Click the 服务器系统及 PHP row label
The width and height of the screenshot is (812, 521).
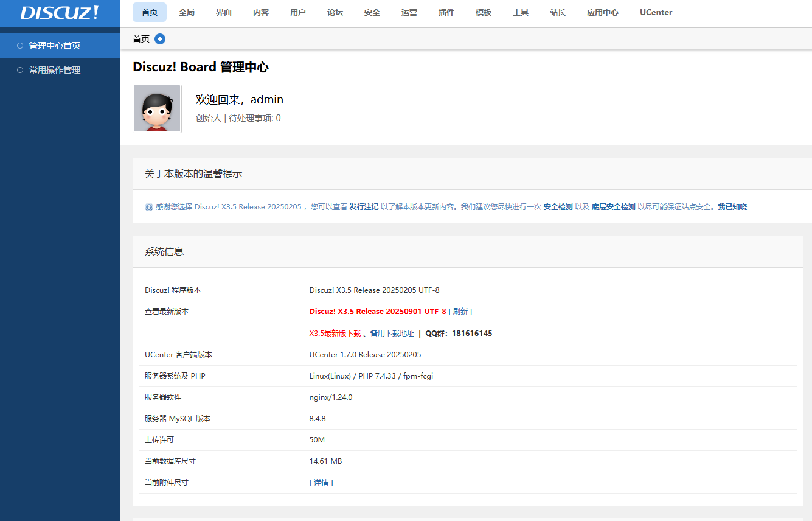175,376
